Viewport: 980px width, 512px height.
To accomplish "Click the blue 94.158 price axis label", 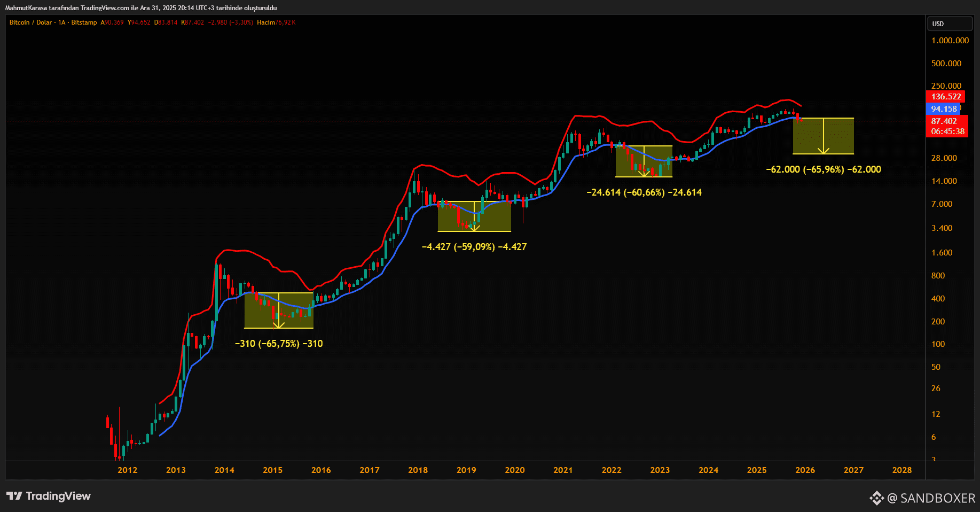I will (944, 109).
